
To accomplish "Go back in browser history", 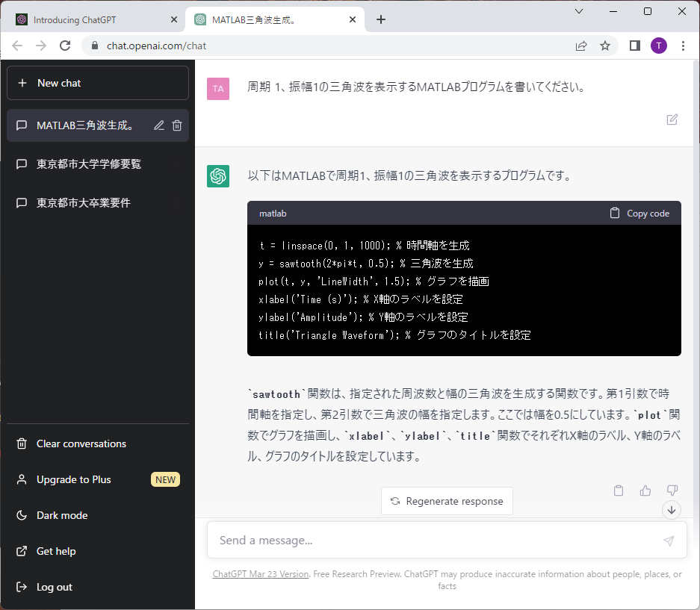I will click(x=17, y=46).
